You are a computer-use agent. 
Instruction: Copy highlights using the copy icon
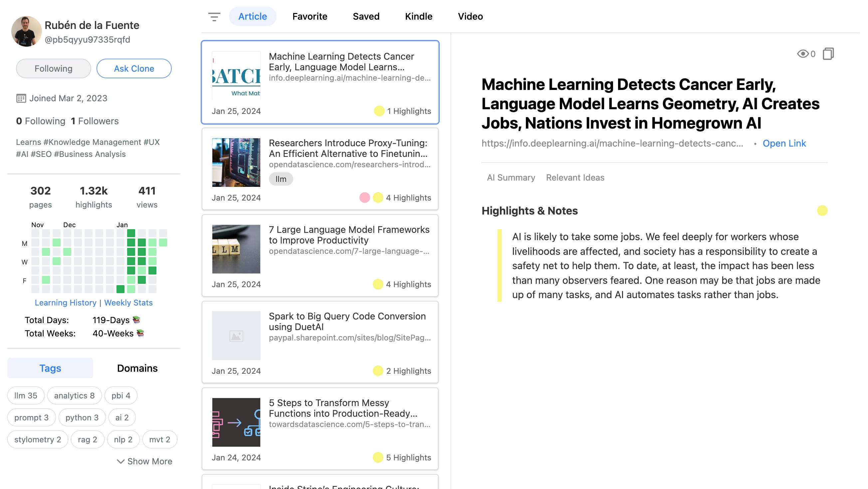pyautogui.click(x=828, y=54)
